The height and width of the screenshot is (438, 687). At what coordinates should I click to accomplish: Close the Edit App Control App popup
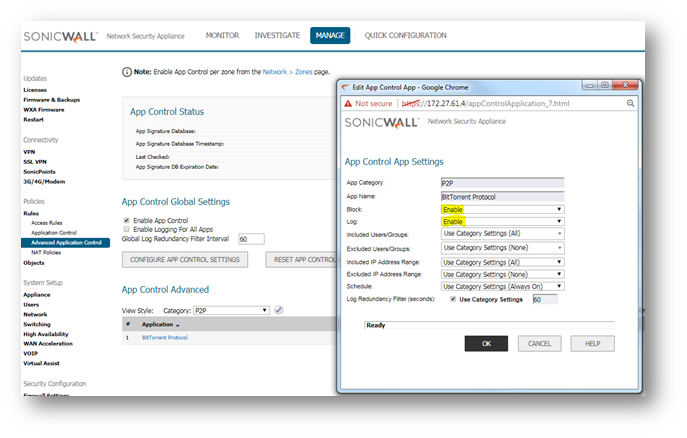(x=625, y=85)
